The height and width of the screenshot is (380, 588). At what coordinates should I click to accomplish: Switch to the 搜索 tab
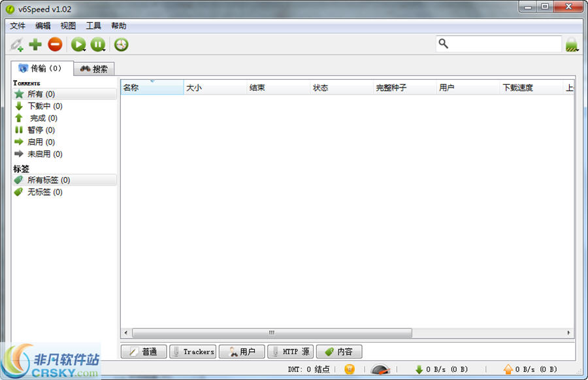click(x=93, y=68)
